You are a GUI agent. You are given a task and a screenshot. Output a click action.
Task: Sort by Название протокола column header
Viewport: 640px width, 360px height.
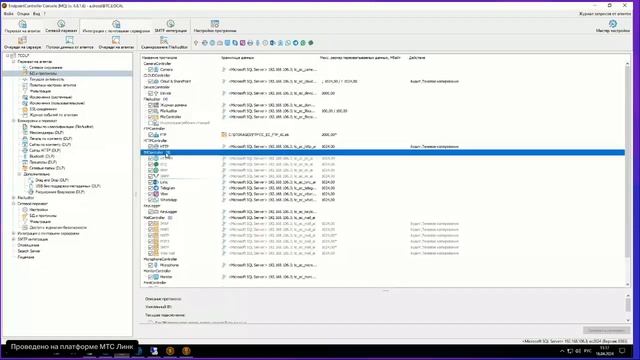coord(160,58)
